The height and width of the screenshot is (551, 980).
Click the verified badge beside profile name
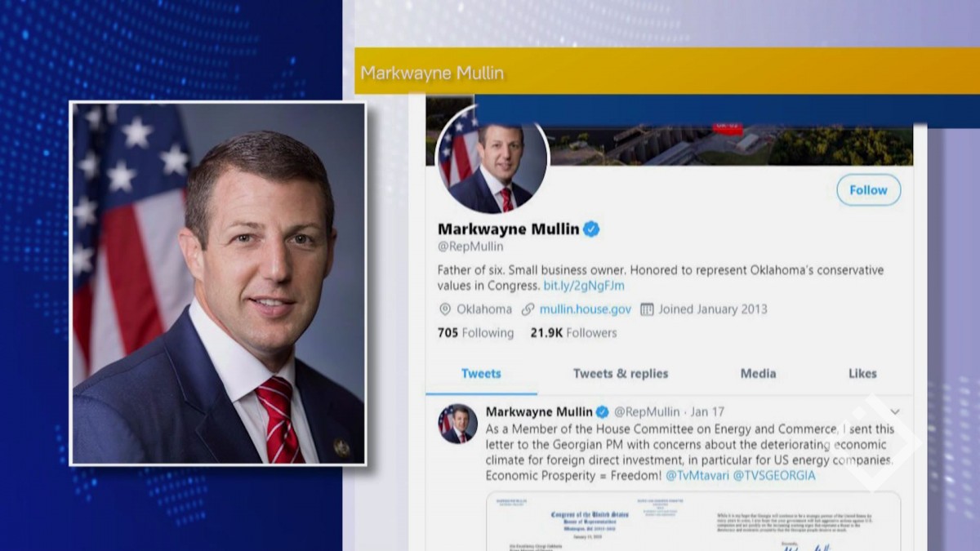coord(591,229)
